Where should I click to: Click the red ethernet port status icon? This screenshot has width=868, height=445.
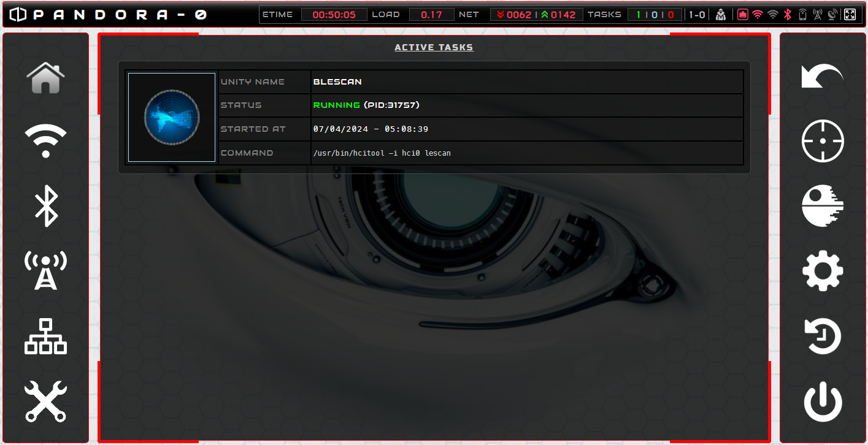(743, 15)
